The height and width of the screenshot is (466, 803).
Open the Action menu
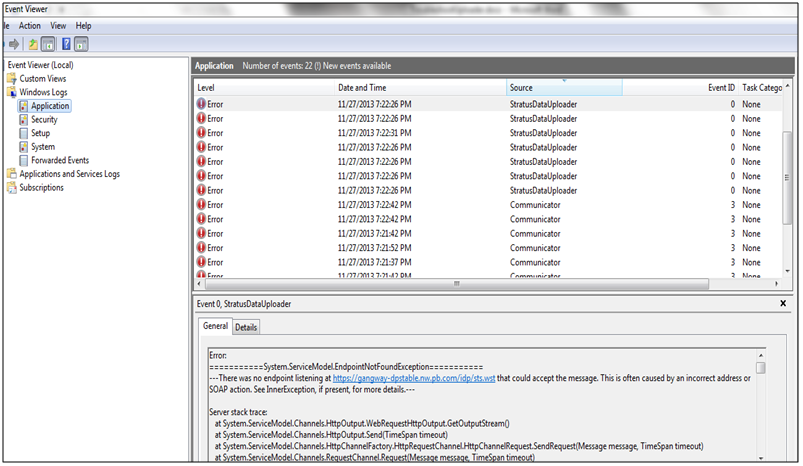click(x=30, y=25)
